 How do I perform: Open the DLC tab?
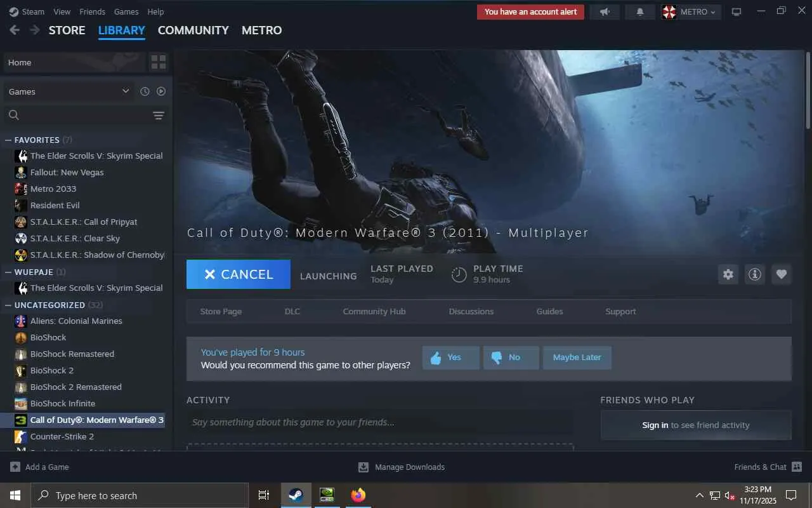[x=292, y=312]
